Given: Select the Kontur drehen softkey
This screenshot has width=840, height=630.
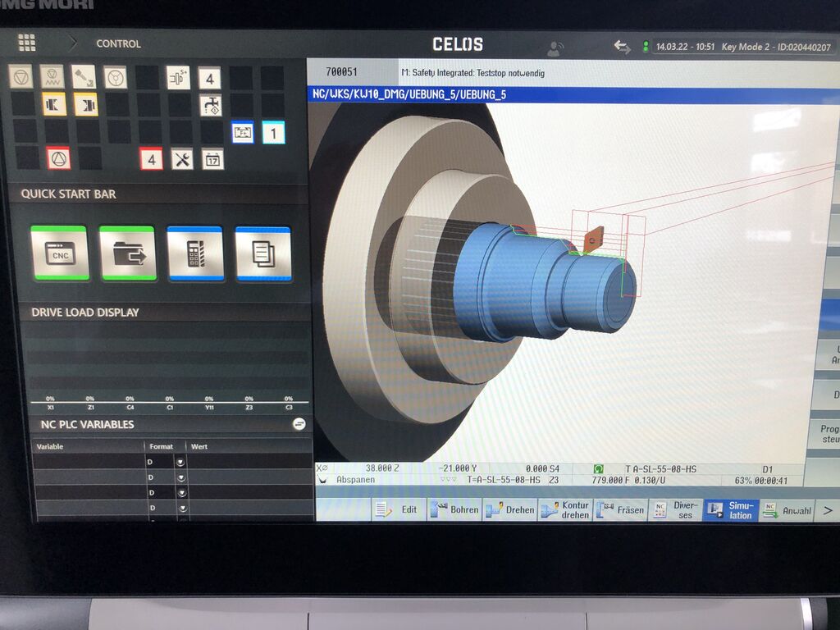Looking at the screenshot, I should tap(565, 510).
